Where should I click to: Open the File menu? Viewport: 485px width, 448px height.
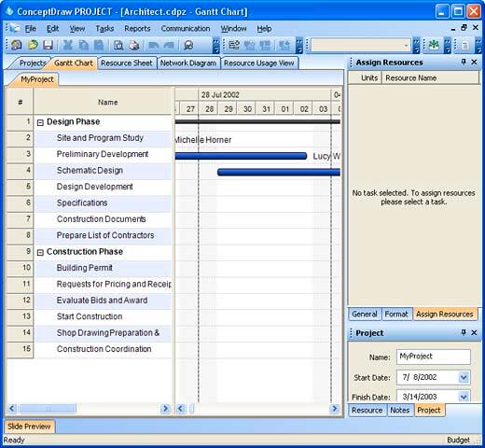31,29
